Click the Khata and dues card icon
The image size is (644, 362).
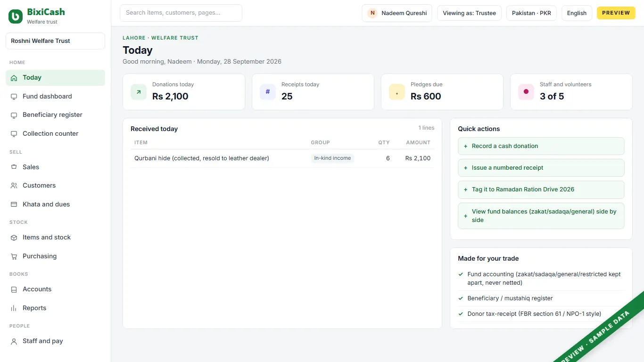14,205
